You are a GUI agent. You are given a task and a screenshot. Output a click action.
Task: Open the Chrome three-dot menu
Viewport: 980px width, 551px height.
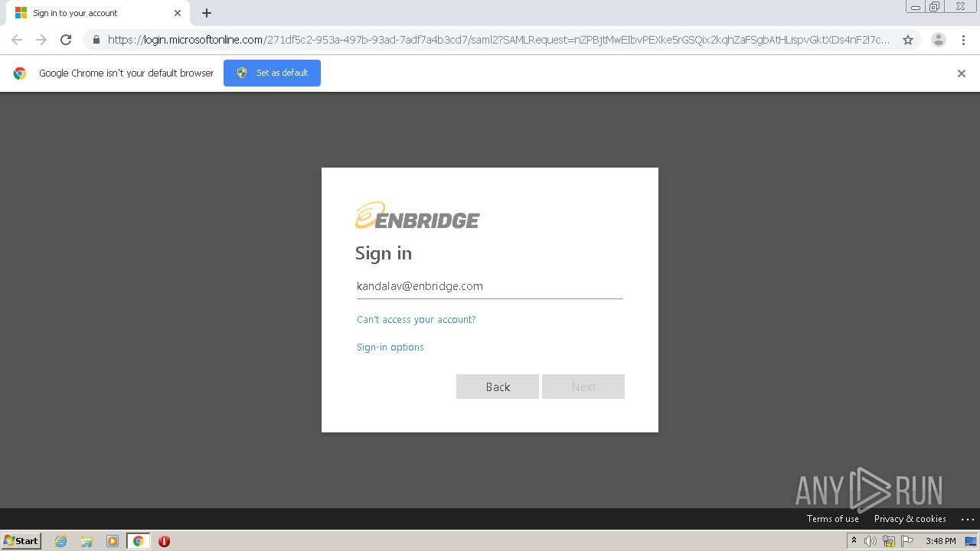(963, 40)
